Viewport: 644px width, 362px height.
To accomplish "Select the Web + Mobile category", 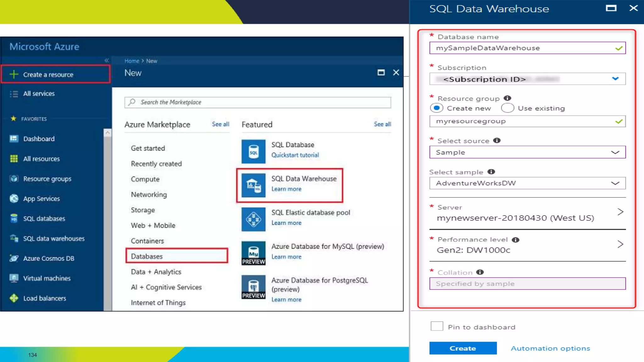I will tap(153, 225).
